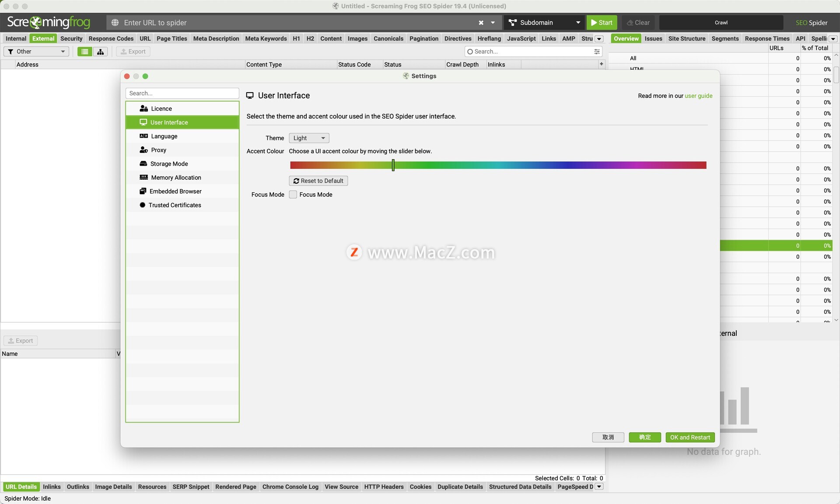Click the 确定 confirm button
Viewport: 840px width, 504px height.
point(645,437)
